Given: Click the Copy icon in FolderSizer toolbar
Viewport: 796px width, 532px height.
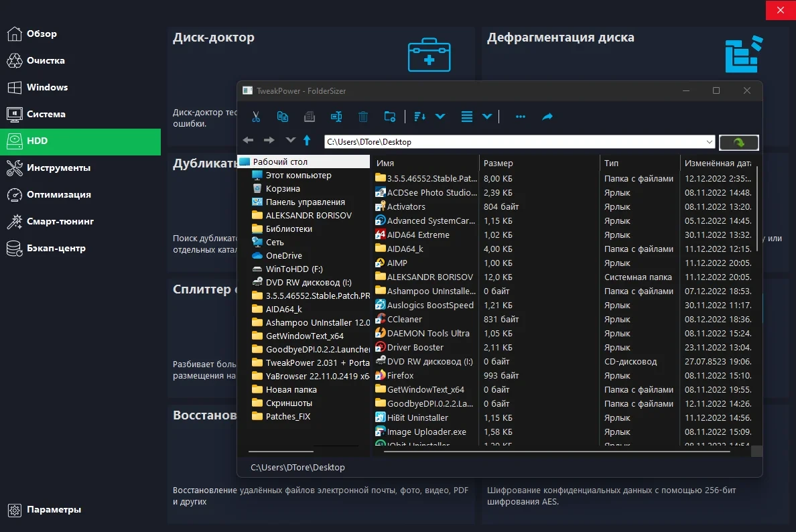Looking at the screenshot, I should click(x=283, y=117).
